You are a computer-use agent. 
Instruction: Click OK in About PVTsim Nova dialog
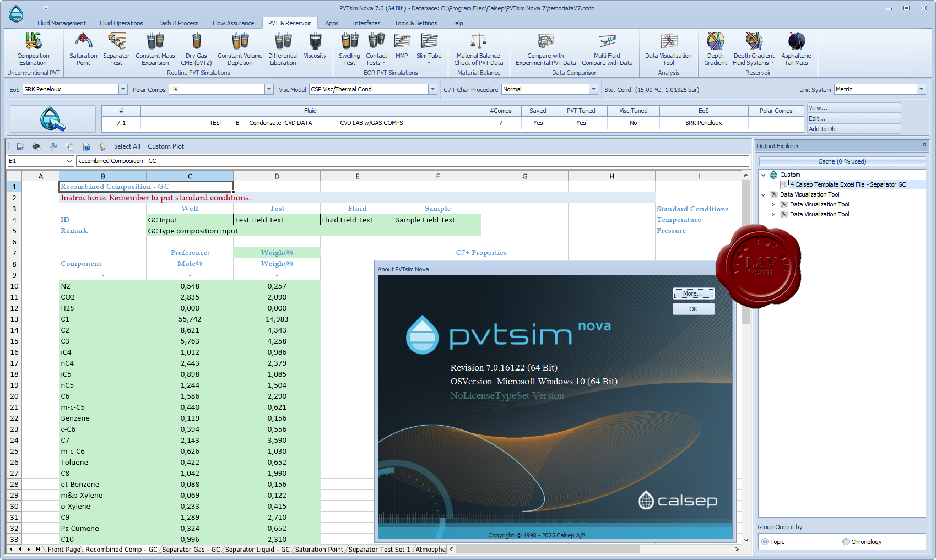click(x=694, y=309)
